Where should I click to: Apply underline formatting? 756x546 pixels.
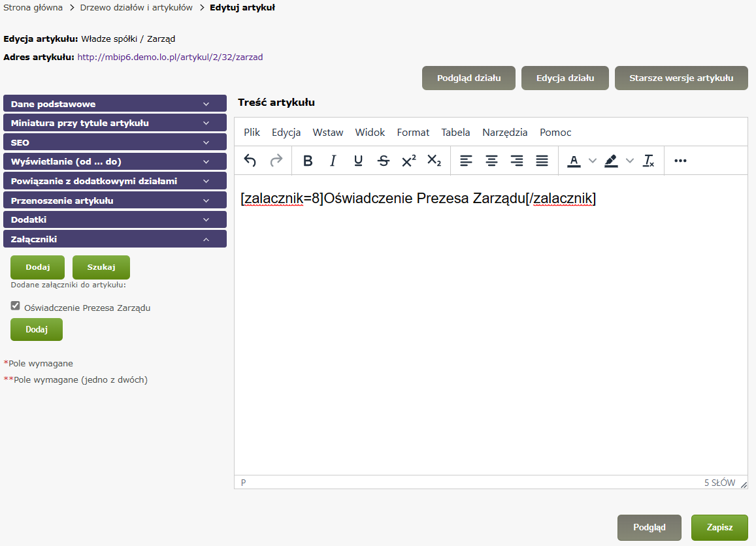(358, 161)
